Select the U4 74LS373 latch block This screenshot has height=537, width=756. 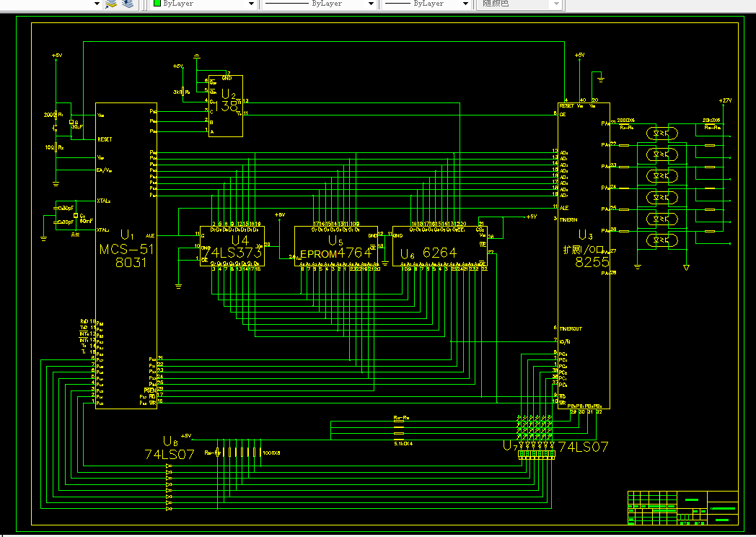click(232, 246)
